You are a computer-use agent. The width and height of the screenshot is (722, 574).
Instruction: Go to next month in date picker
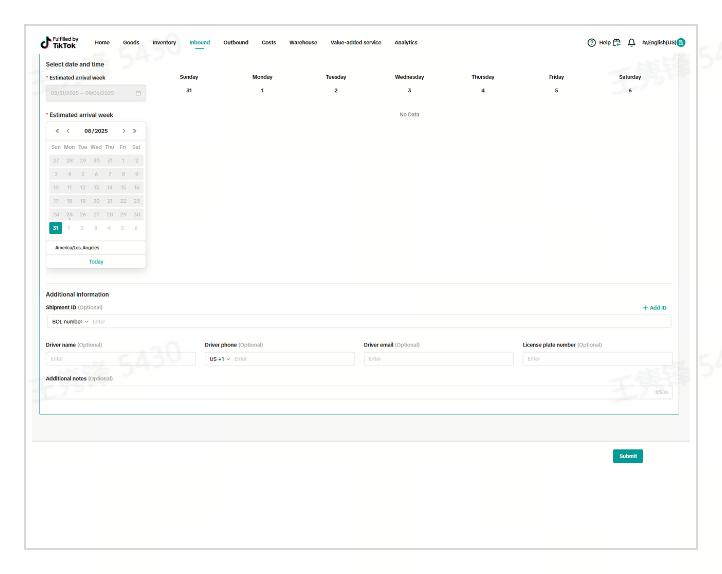coord(123,131)
